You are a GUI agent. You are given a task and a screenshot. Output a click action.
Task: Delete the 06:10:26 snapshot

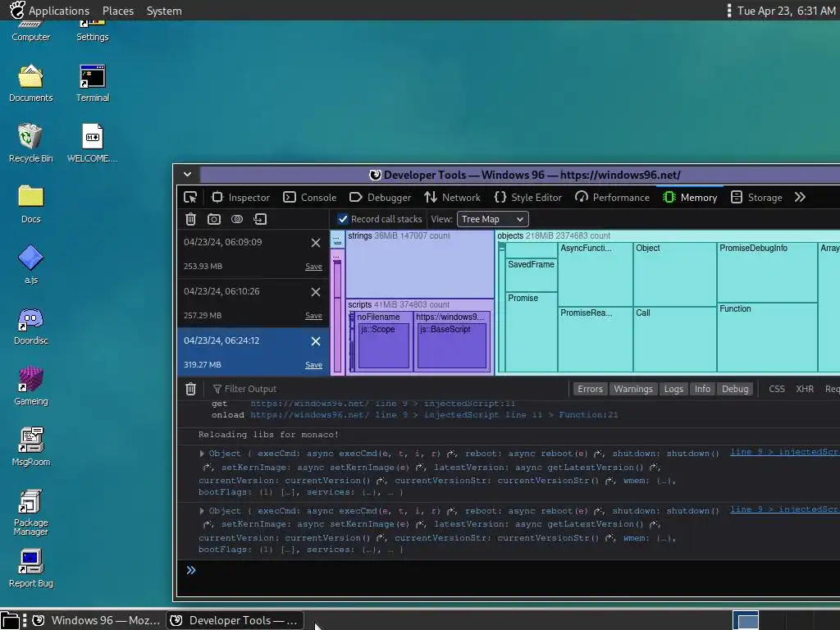(316, 292)
